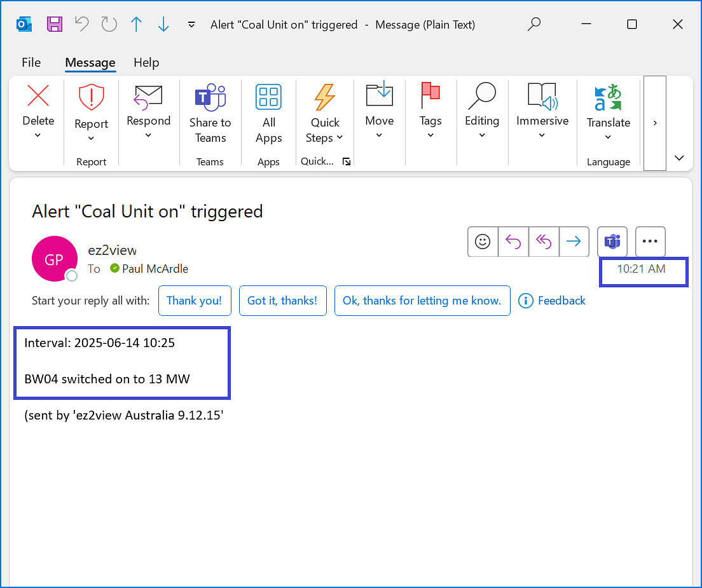Expand the Translate dropdown arrow
This screenshot has width=702, height=588.
[608, 137]
